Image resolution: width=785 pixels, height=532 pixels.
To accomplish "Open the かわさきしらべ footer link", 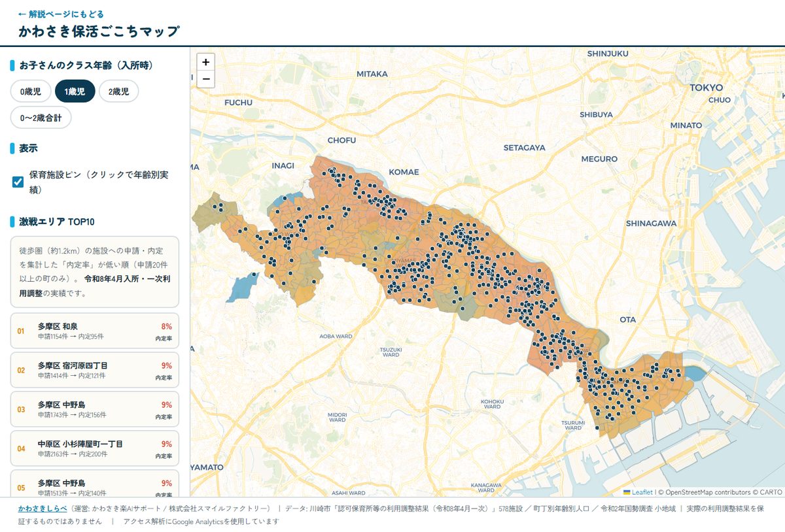I will click(43, 508).
